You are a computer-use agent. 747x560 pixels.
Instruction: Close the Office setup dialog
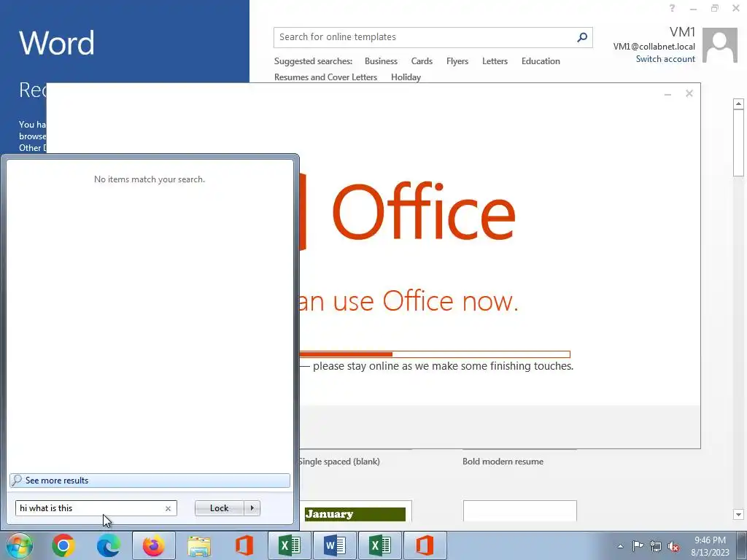pyautogui.click(x=689, y=93)
